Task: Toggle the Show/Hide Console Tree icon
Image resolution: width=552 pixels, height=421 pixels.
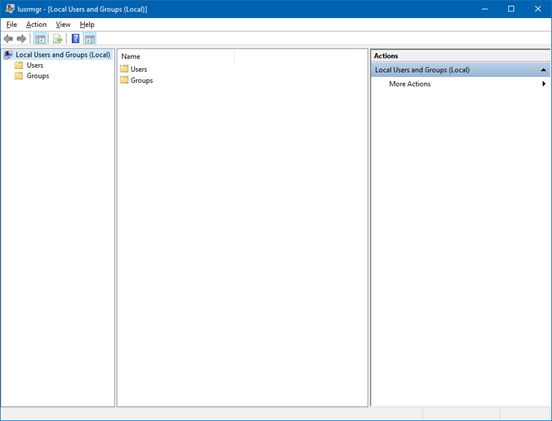Action: [x=40, y=39]
